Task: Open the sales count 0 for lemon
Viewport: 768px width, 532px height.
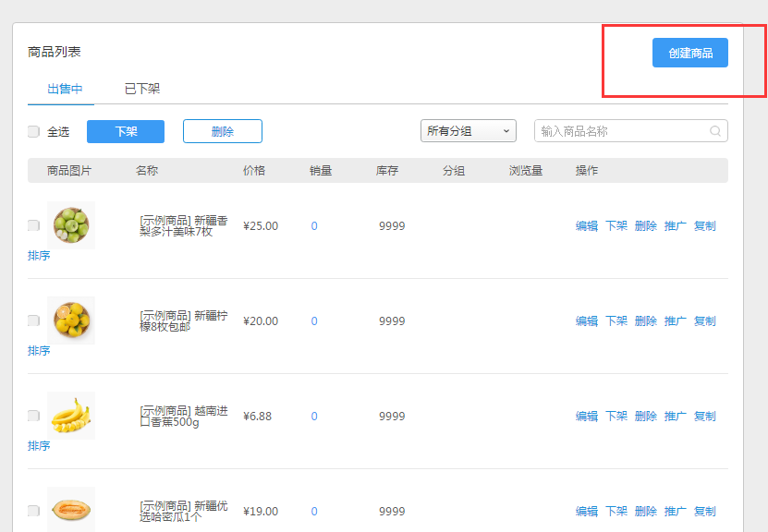Action: (314, 320)
